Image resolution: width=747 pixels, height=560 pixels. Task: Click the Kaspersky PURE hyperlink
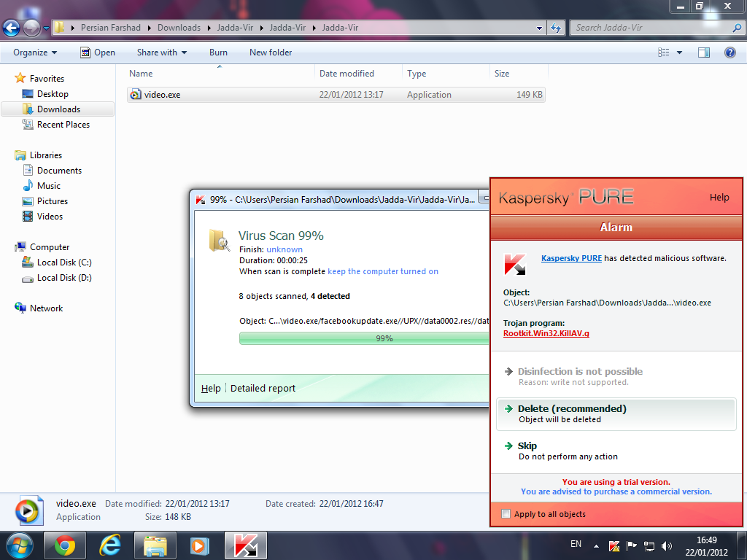coord(571,258)
